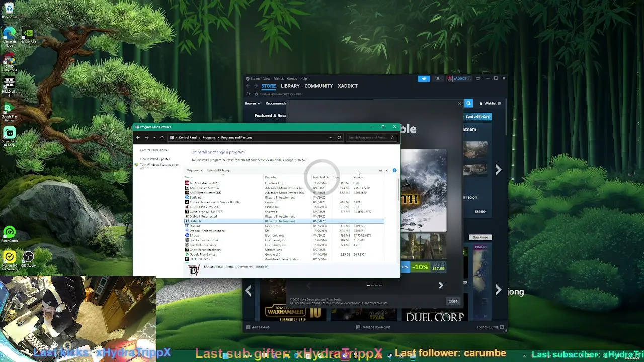644x362 pixels.
Task: Open the Friends menu in Steam
Action: [279, 79]
